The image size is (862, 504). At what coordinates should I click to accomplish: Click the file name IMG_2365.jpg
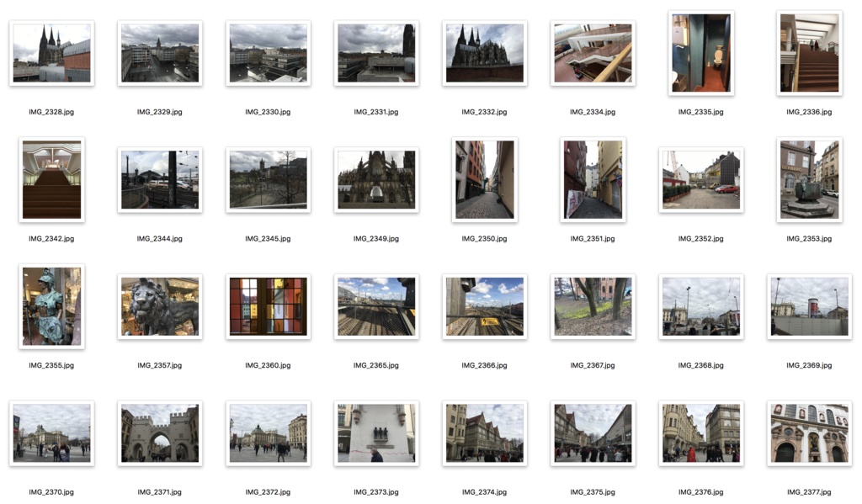click(x=376, y=365)
